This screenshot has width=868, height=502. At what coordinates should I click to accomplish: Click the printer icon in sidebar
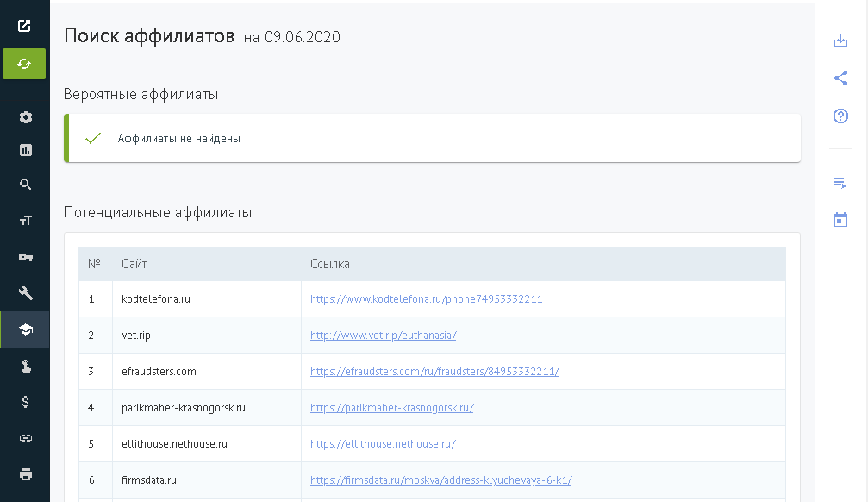(x=25, y=474)
